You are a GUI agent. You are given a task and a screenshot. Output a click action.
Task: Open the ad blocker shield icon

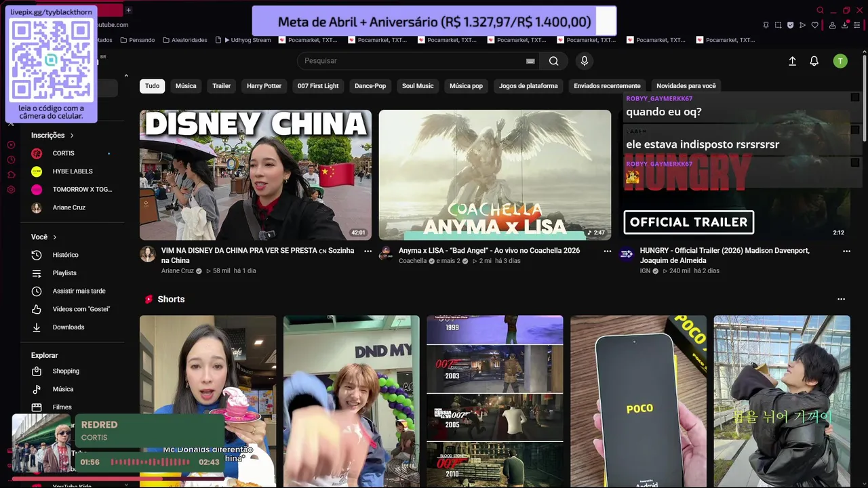click(x=790, y=25)
